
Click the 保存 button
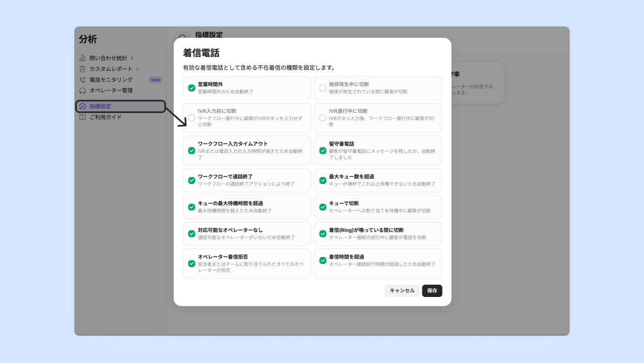coord(432,291)
